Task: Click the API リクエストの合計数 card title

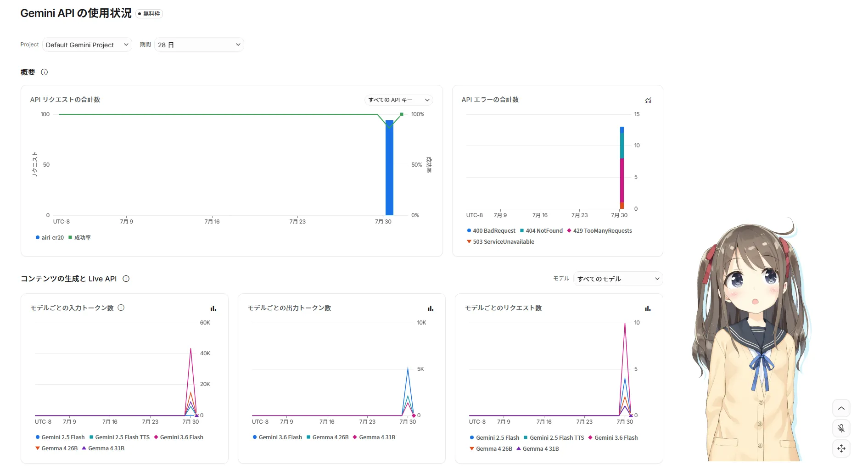Action: coord(65,100)
